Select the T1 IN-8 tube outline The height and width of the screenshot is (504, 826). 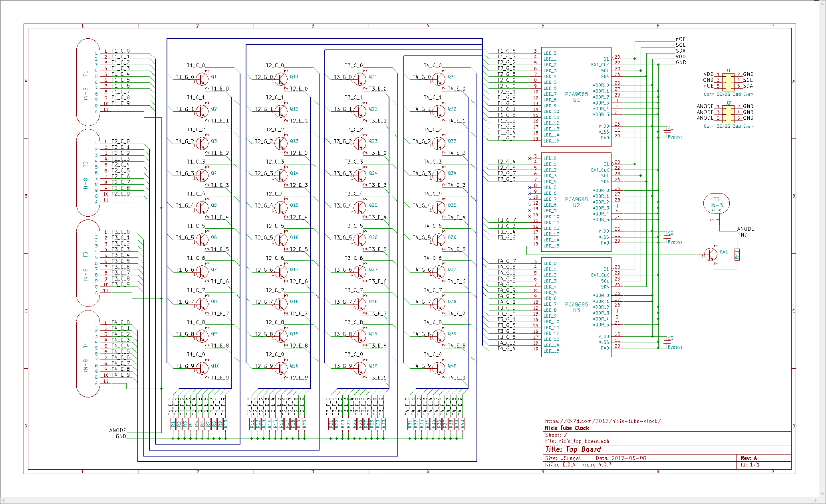(88, 82)
